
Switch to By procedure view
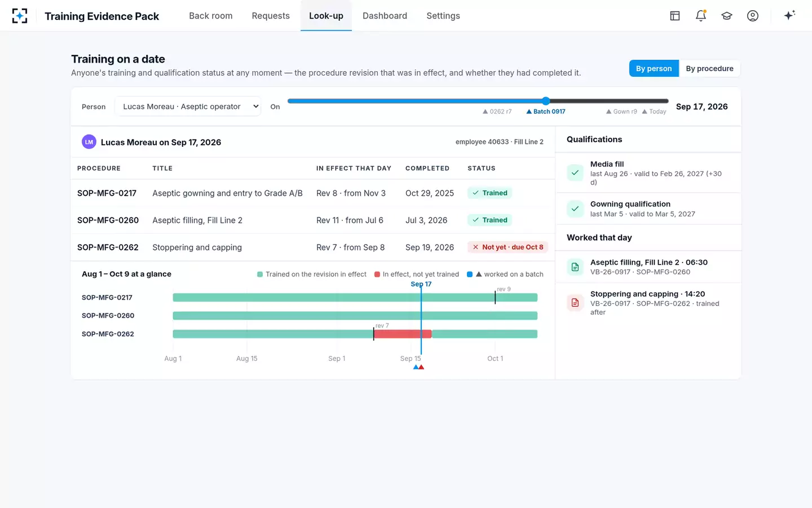pos(709,68)
